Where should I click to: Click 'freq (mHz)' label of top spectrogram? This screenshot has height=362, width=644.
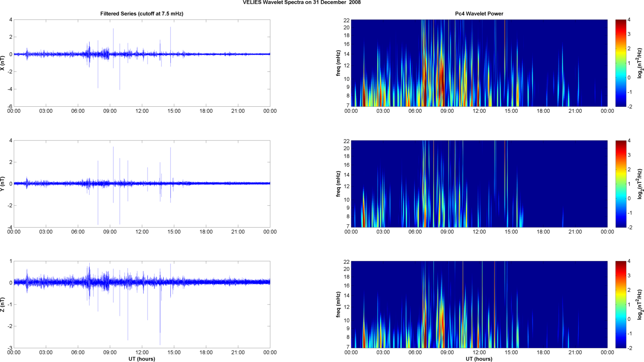338,63
